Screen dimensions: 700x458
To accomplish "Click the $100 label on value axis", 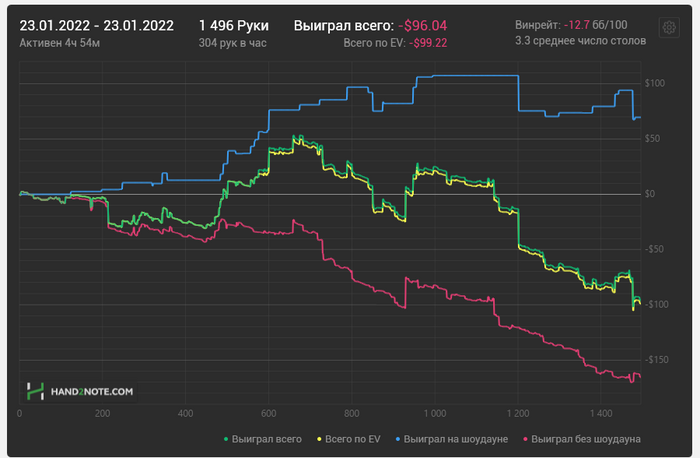I will click(x=654, y=83).
